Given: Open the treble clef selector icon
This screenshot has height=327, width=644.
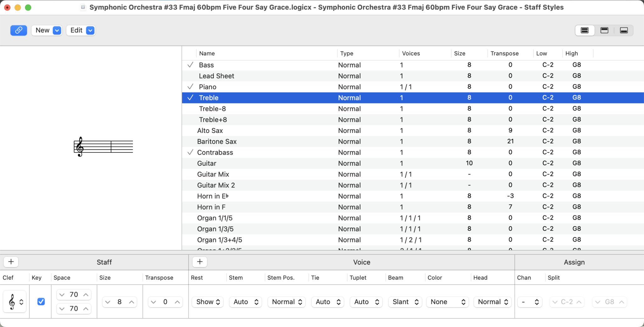Looking at the screenshot, I should pyautogui.click(x=15, y=301).
